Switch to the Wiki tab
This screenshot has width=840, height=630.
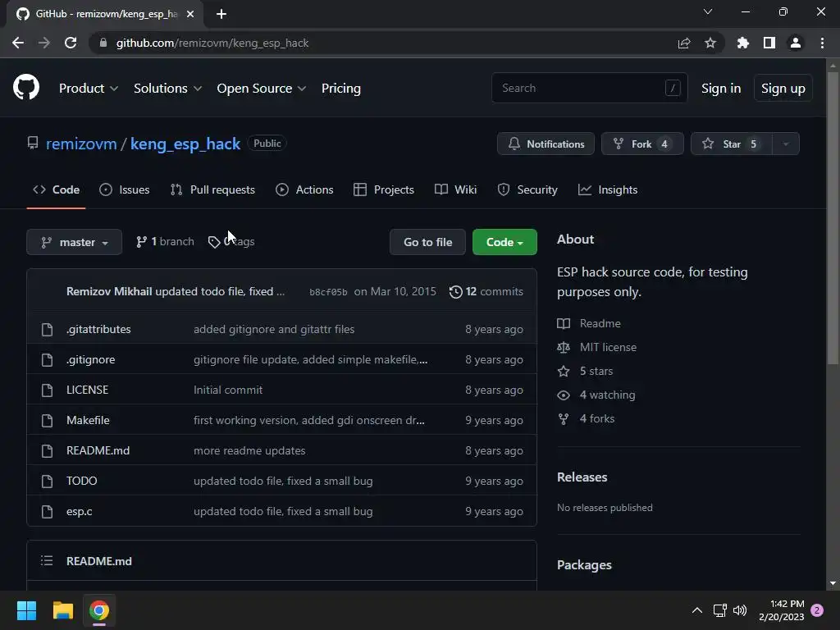pos(455,189)
